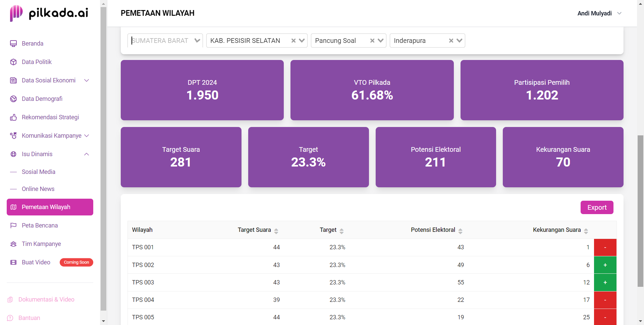Screen dimensions: 644x325
Task: Click the Export button
Action: point(597,207)
